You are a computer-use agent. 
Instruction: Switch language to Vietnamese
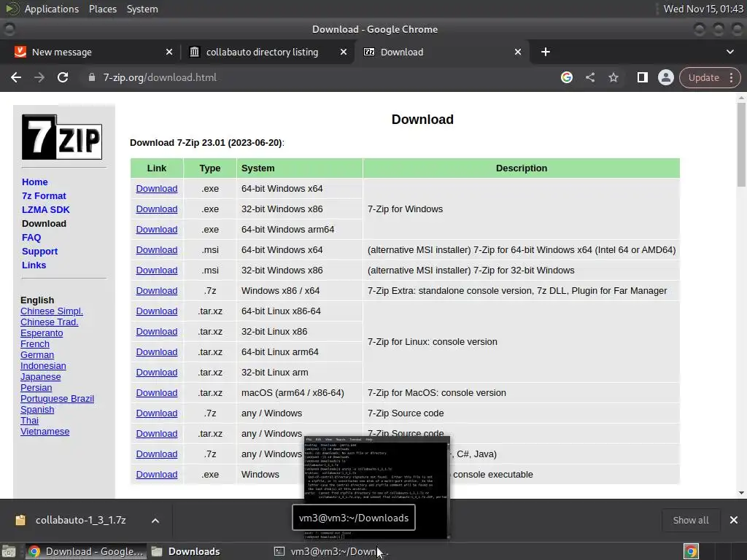(44, 432)
